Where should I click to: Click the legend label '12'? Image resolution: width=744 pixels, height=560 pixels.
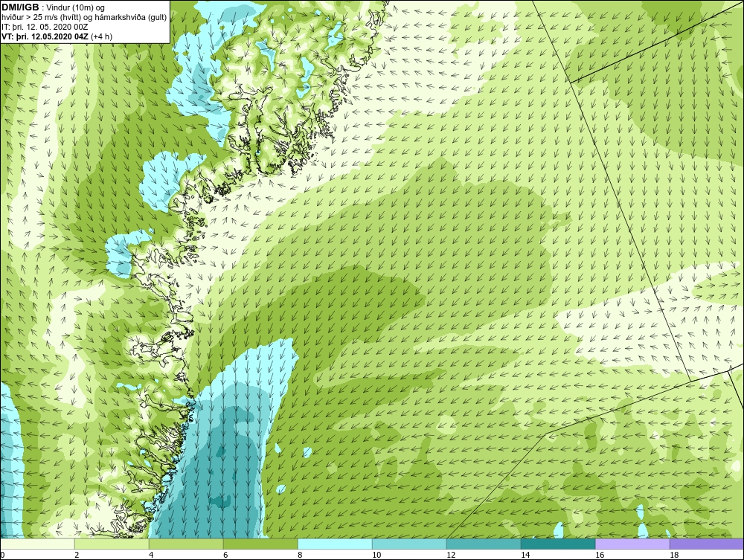pos(451,555)
